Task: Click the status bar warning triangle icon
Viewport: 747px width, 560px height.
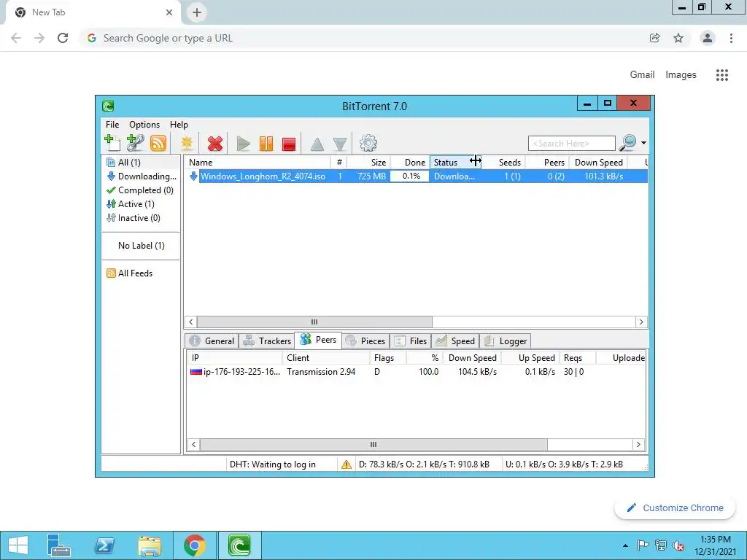Action: coord(347,464)
